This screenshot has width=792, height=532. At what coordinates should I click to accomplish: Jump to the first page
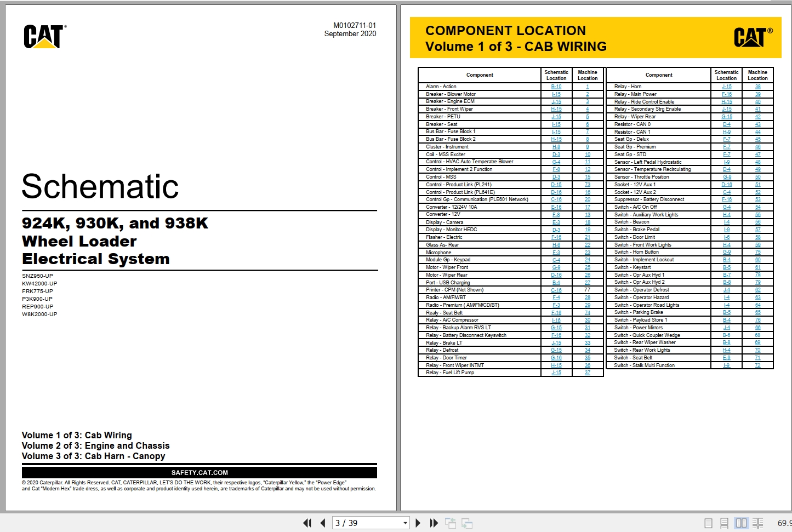[x=307, y=523]
